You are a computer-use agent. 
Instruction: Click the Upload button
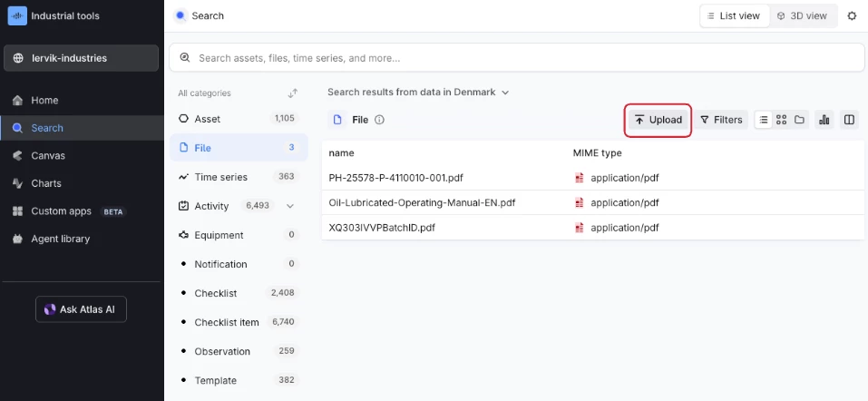[x=658, y=120]
